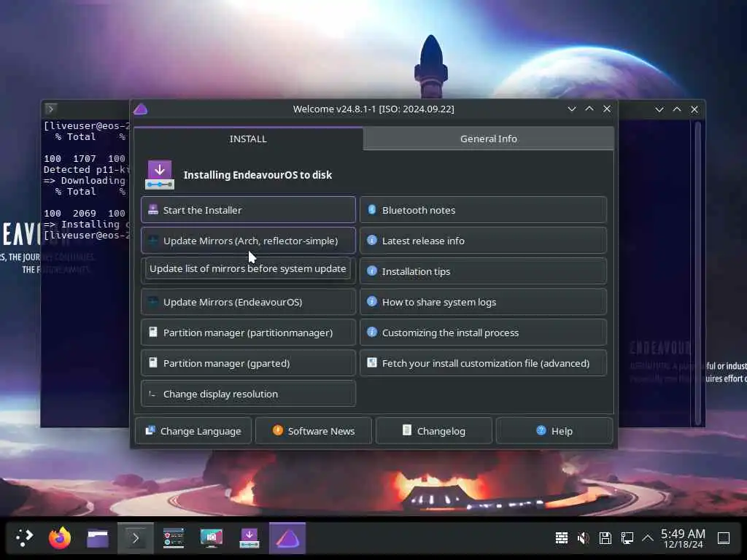Close the Welcome window
Screen dimensions: 747x560
(x=607, y=109)
